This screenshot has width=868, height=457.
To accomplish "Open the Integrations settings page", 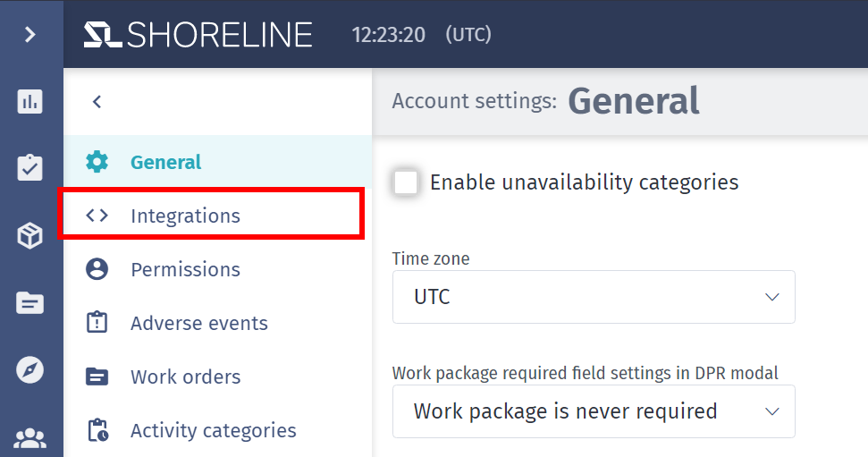I will [x=211, y=215].
